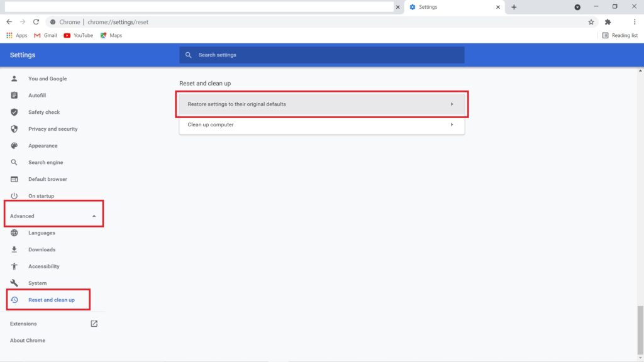This screenshot has height=362, width=644.
Task: Click the wrench icon for System
Action: point(14,283)
